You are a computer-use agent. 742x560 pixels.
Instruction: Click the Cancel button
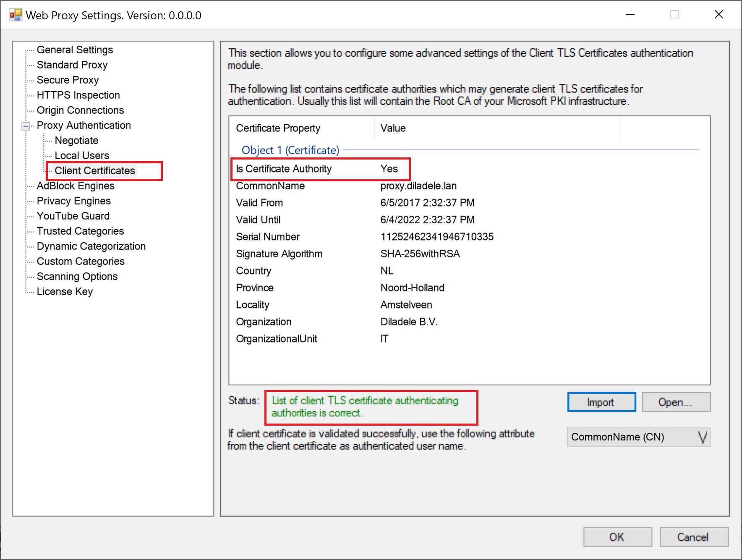point(694,537)
